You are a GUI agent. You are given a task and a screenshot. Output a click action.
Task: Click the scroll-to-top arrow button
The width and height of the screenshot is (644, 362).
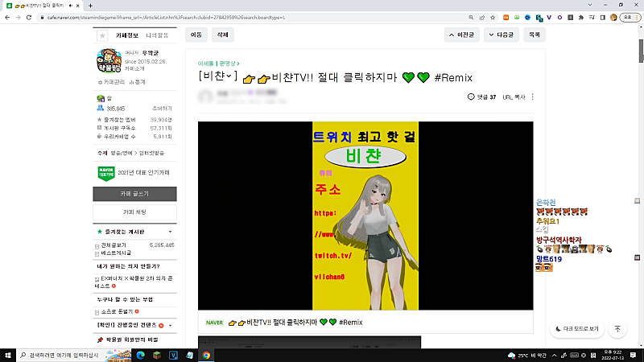pos(617,329)
